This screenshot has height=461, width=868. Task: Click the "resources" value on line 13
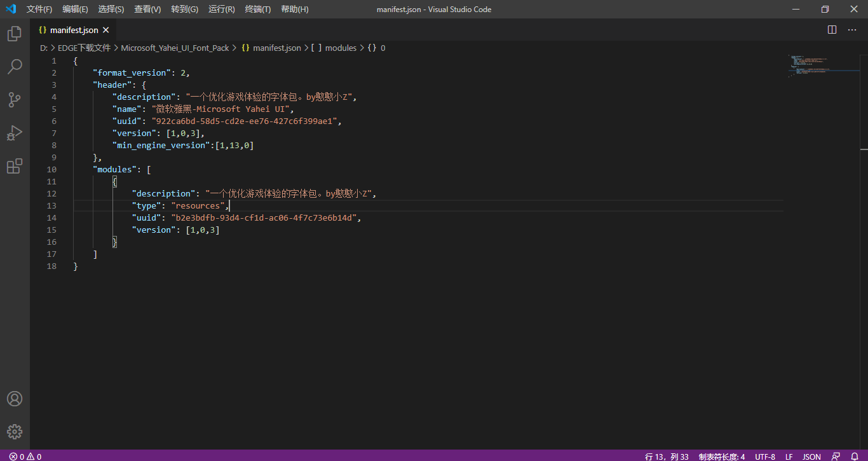(x=198, y=205)
